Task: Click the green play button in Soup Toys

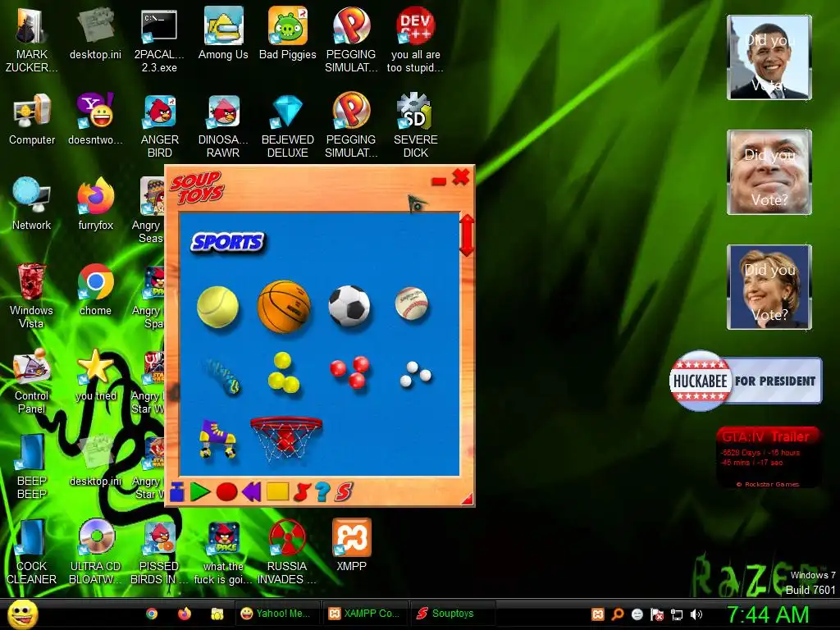Action: pos(200,491)
